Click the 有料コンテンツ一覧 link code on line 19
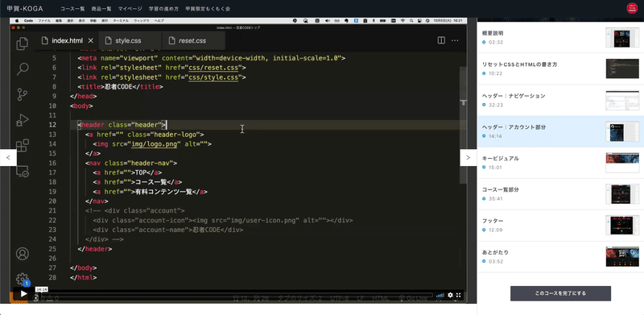This screenshot has width=644, height=315. coord(151,192)
